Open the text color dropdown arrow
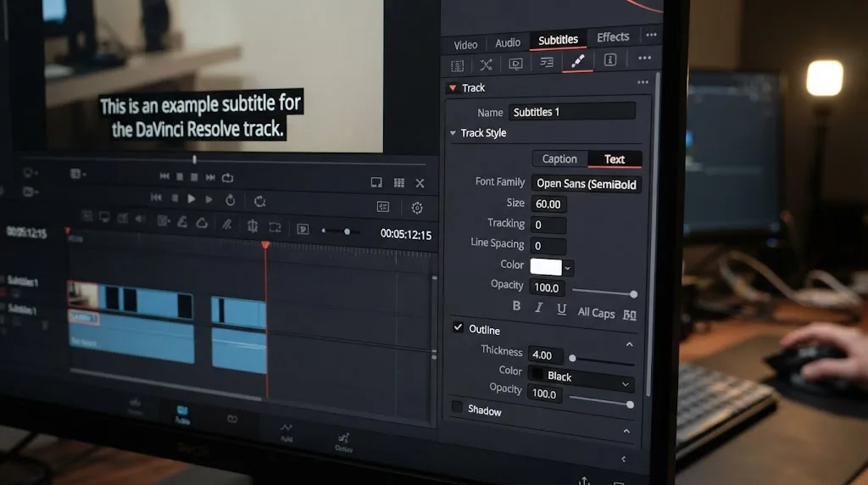 click(x=568, y=269)
